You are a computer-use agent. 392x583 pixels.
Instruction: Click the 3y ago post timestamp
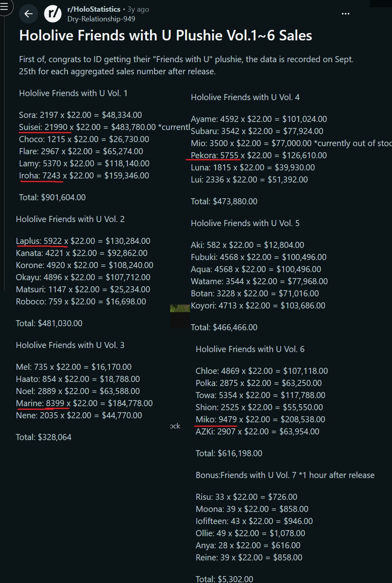(x=138, y=9)
